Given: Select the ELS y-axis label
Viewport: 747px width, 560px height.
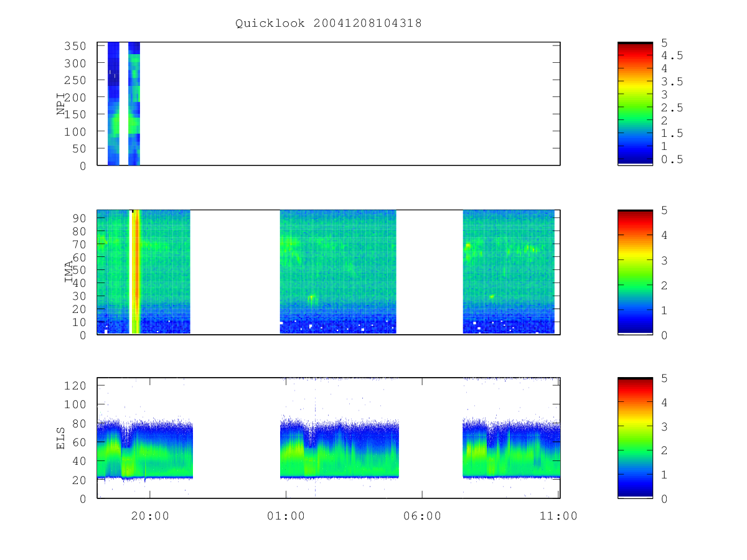Looking at the screenshot, I should point(62,438).
